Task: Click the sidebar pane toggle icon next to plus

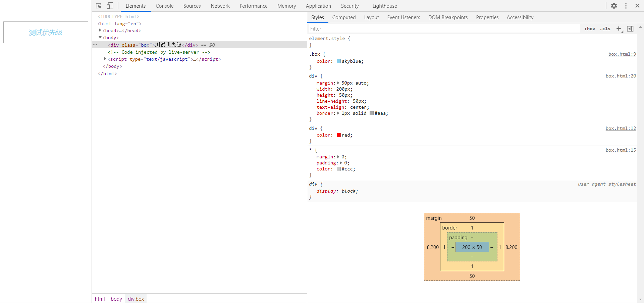Action: [x=630, y=29]
